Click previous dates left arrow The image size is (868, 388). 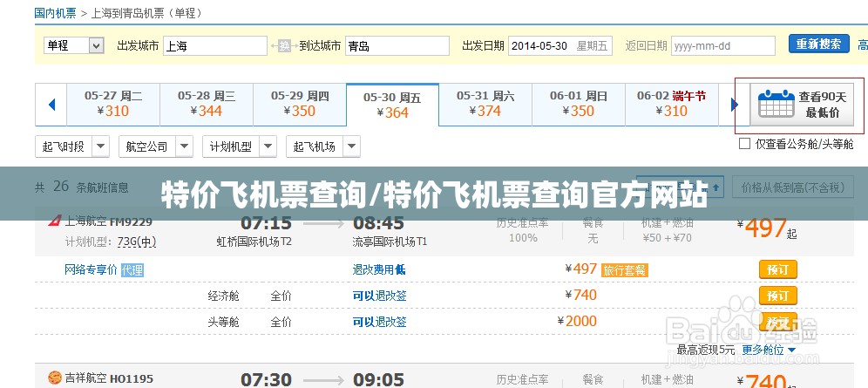coord(51,104)
